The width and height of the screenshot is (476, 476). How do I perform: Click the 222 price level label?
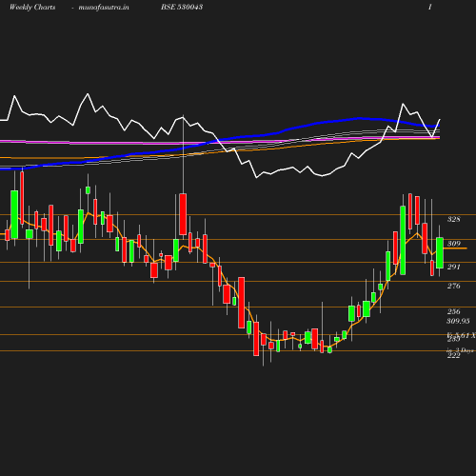[454, 356]
